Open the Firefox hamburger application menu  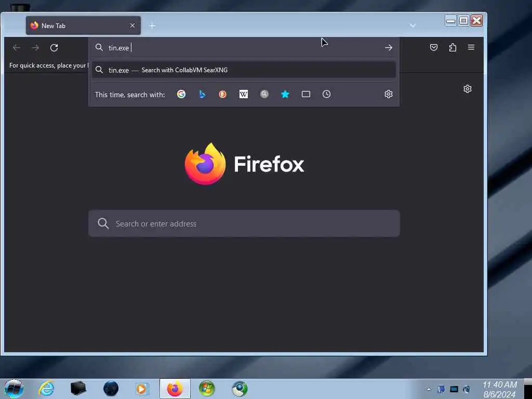[471, 47]
